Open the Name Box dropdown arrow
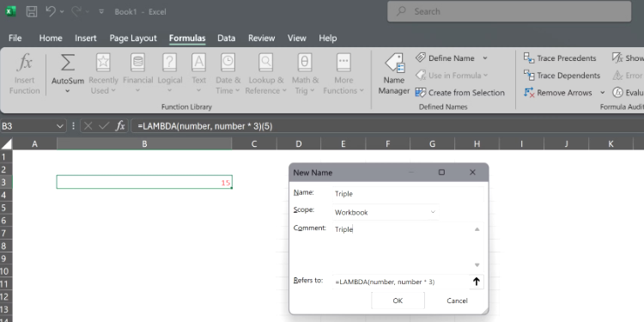Viewport: 644px width, 322px height. (60, 126)
